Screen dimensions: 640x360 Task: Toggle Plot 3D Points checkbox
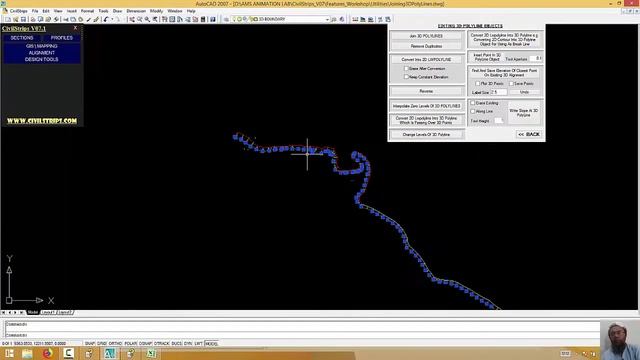click(x=477, y=83)
